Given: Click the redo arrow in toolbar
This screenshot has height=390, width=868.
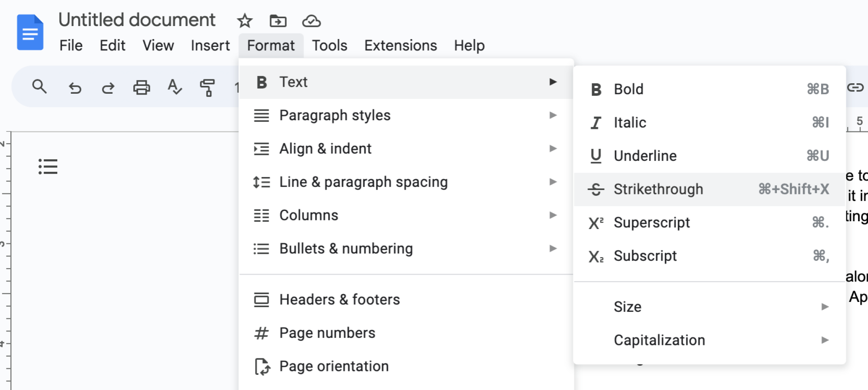Looking at the screenshot, I should [108, 88].
